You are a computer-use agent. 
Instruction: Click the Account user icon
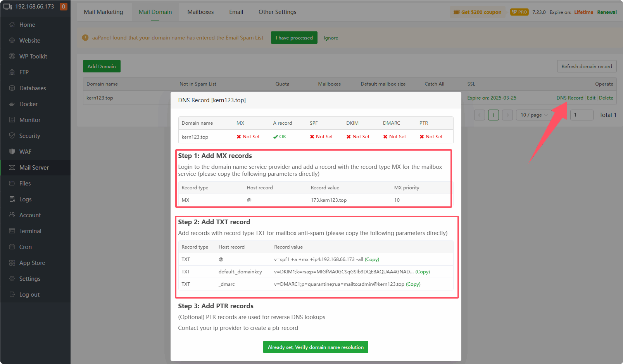12,215
